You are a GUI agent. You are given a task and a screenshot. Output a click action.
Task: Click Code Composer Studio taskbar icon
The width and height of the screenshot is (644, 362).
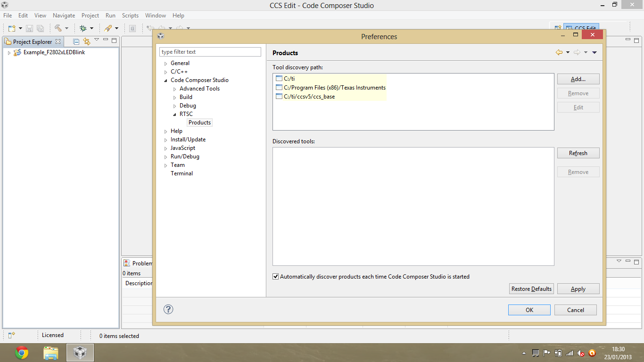click(x=80, y=353)
